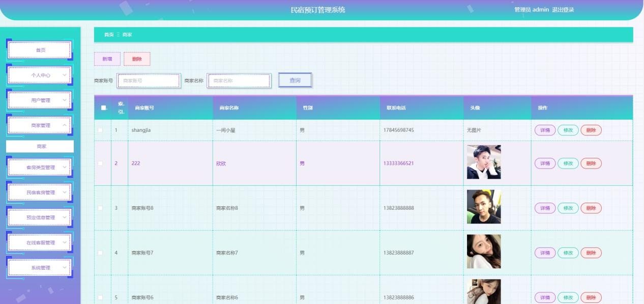Click 修改 for the 欣欣 row

pos(568,163)
